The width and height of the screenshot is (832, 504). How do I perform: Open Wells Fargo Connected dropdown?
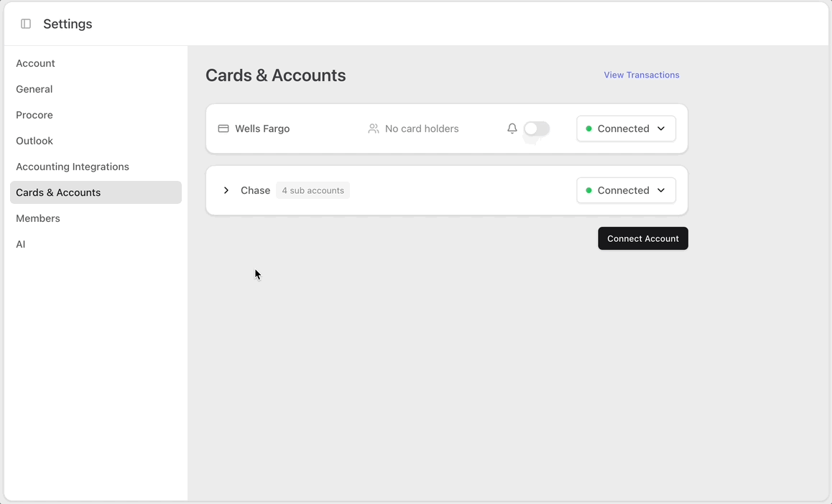click(x=626, y=129)
